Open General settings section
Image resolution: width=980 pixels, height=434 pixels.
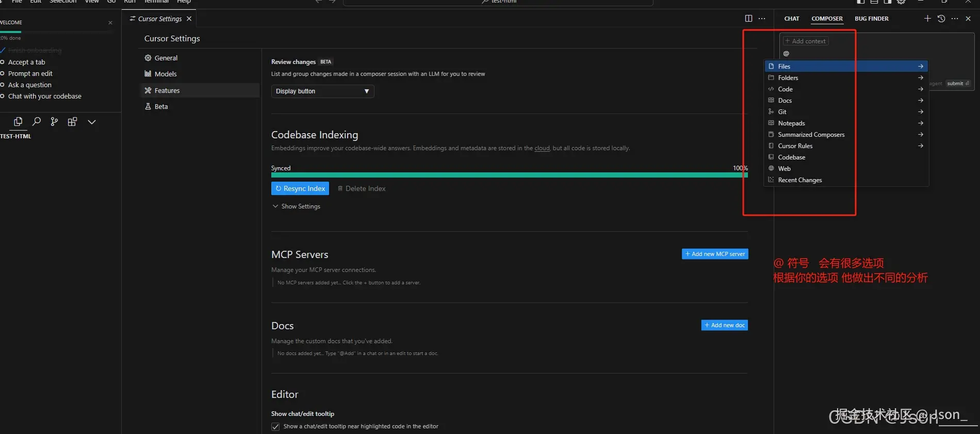[x=199, y=58]
